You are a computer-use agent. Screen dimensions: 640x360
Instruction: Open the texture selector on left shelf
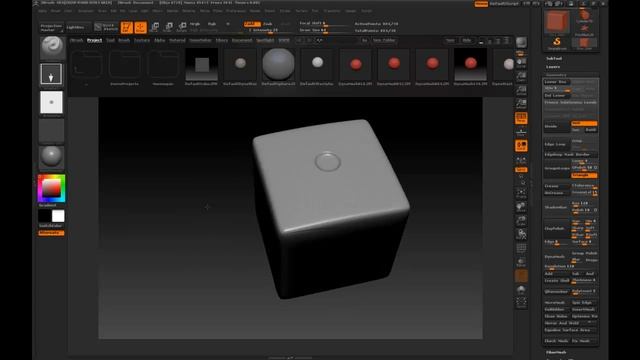tap(51, 131)
